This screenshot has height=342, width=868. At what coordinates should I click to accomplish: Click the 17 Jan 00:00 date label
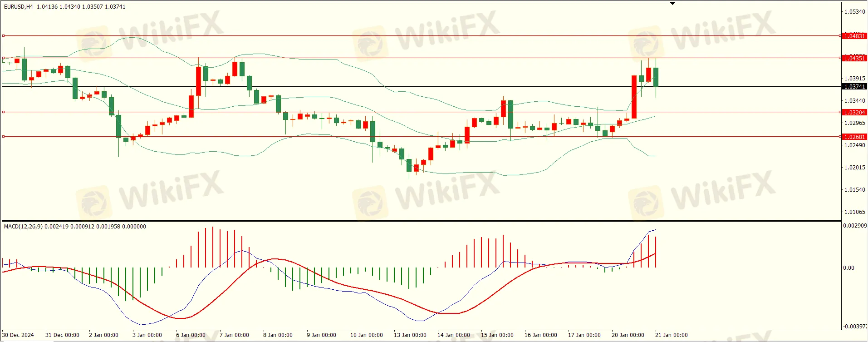click(x=584, y=335)
